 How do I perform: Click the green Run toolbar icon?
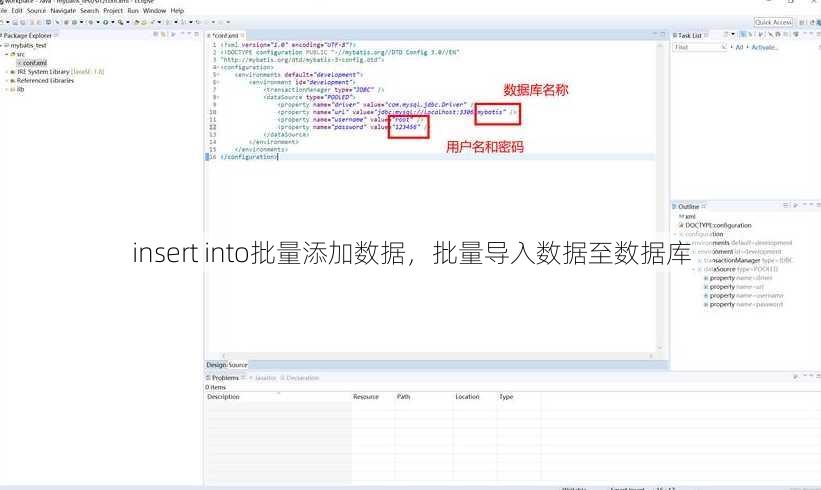pyautogui.click(x=105, y=22)
